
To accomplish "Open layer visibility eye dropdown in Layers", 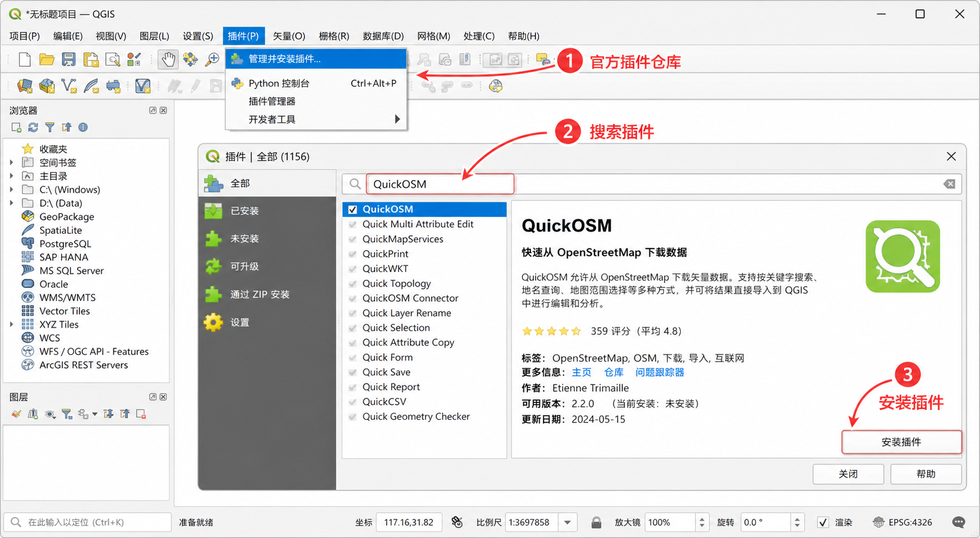I will click(50, 414).
